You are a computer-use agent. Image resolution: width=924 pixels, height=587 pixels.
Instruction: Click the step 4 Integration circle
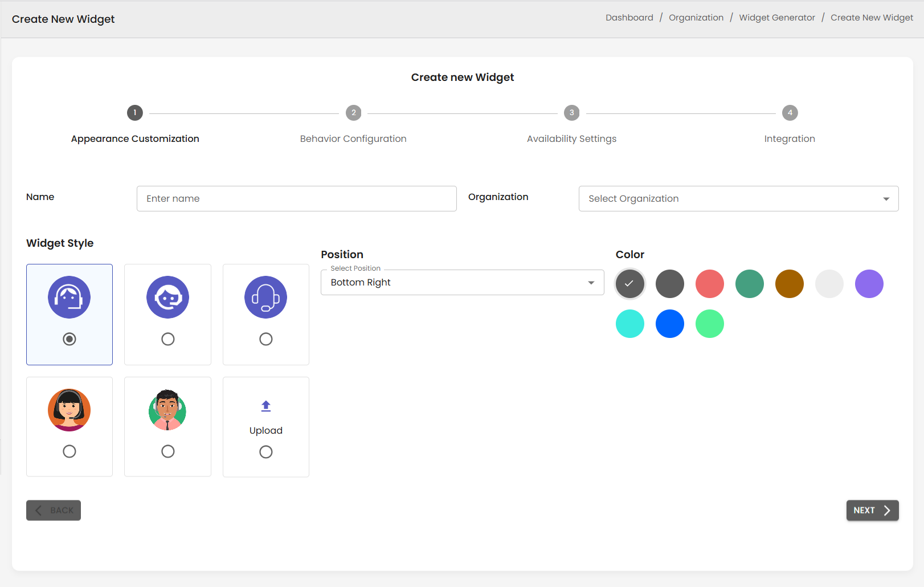790,113
